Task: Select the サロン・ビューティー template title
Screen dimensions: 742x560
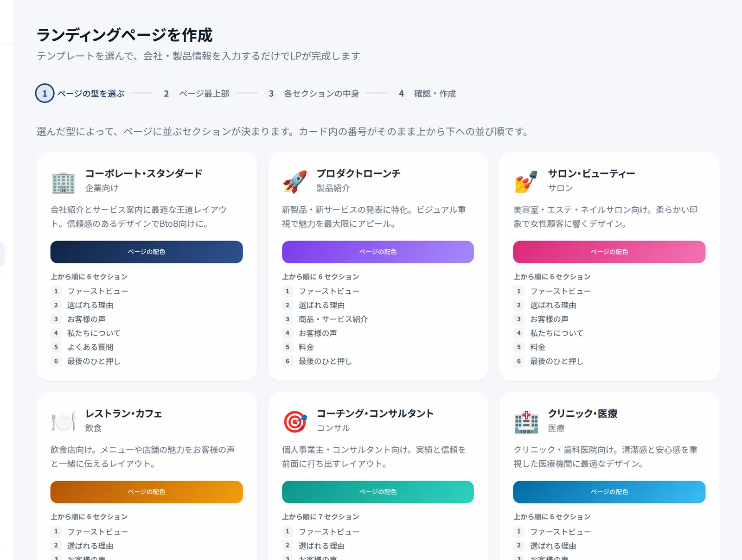Action: coord(592,174)
